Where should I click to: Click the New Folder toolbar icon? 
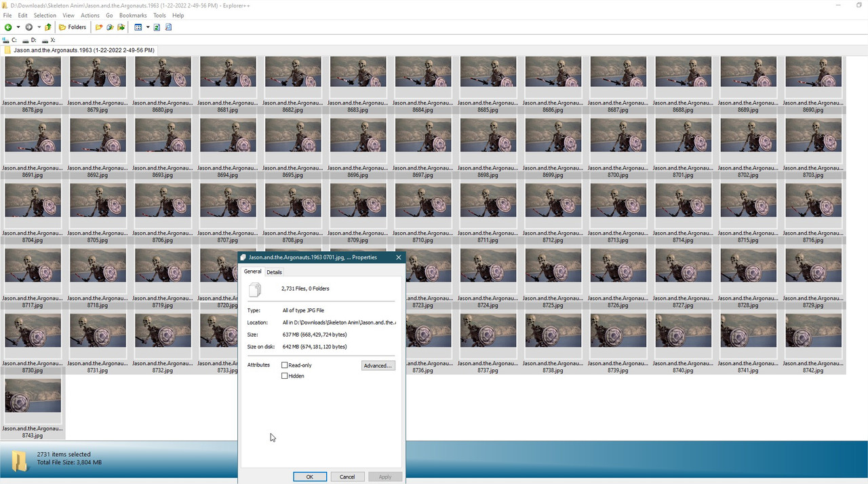coord(99,27)
